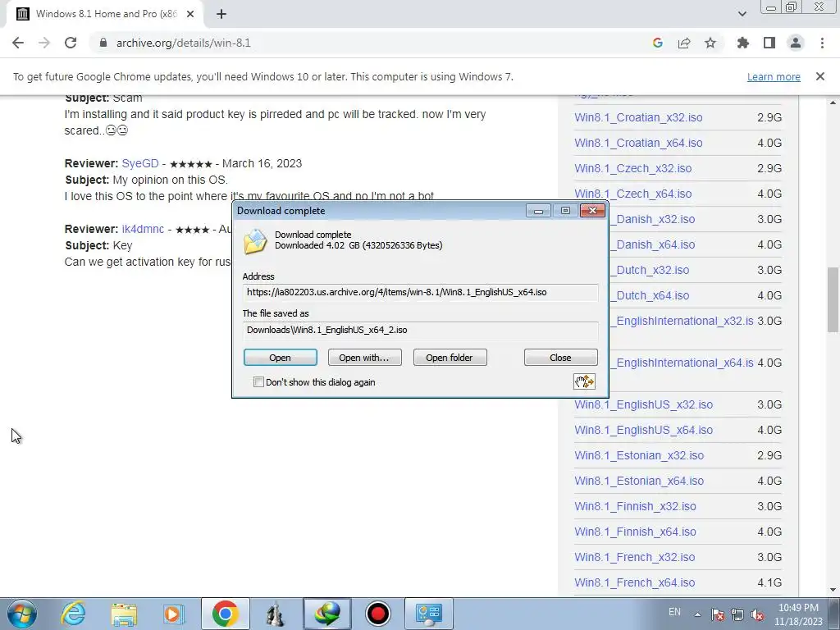Download Win8.1_French_x32.iso

pyautogui.click(x=635, y=557)
